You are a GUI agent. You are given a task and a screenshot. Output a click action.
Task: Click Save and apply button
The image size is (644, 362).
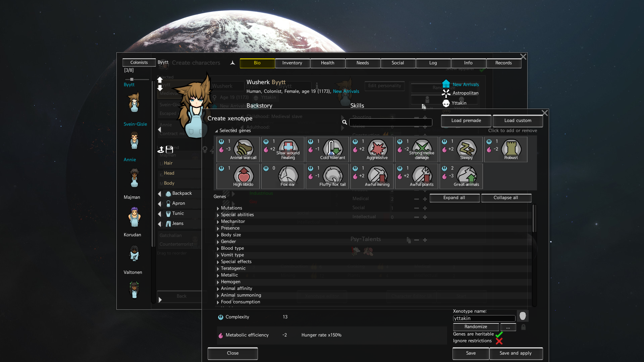pos(516,353)
